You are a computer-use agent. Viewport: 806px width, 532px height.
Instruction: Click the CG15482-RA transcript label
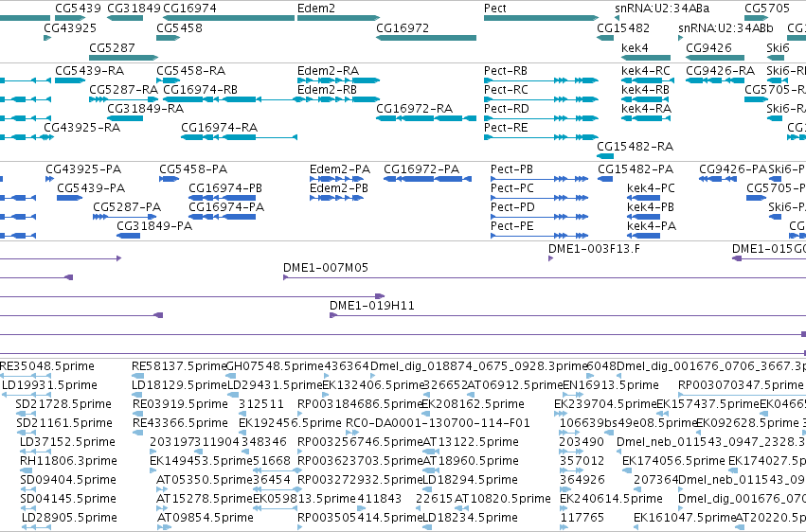click(635, 147)
